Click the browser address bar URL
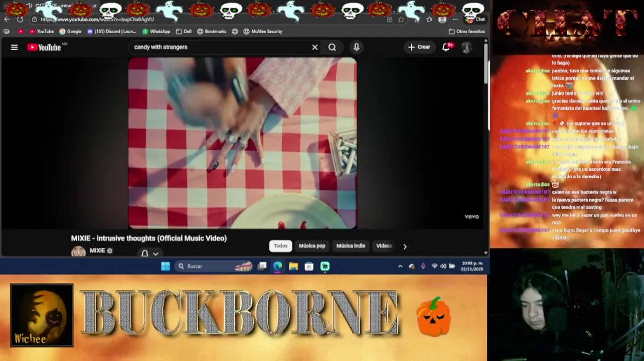 (x=97, y=19)
